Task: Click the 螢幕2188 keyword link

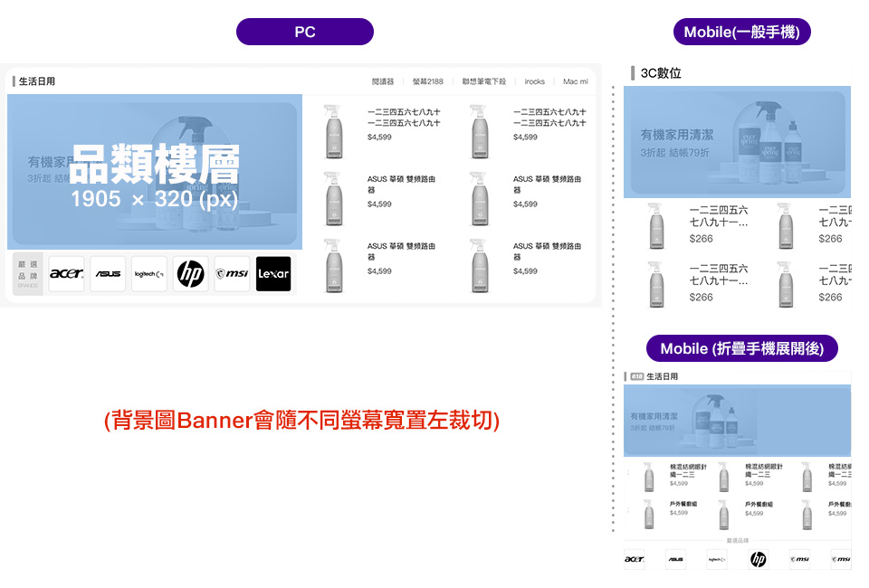Action: (427, 81)
